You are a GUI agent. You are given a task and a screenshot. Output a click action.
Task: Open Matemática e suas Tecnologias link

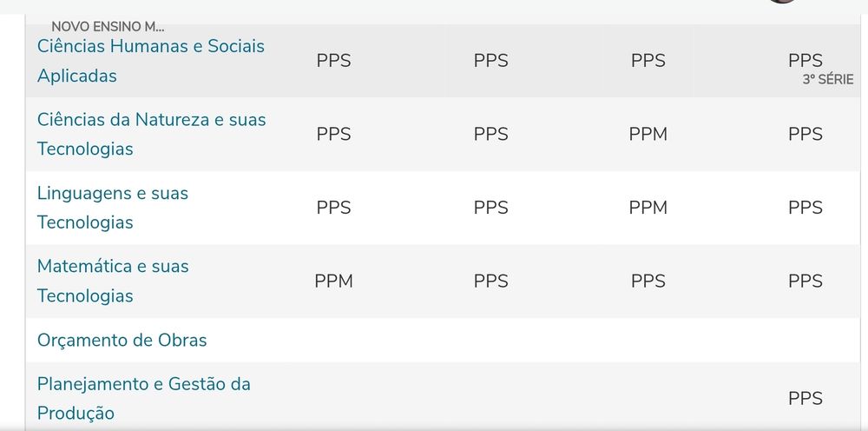(x=112, y=281)
